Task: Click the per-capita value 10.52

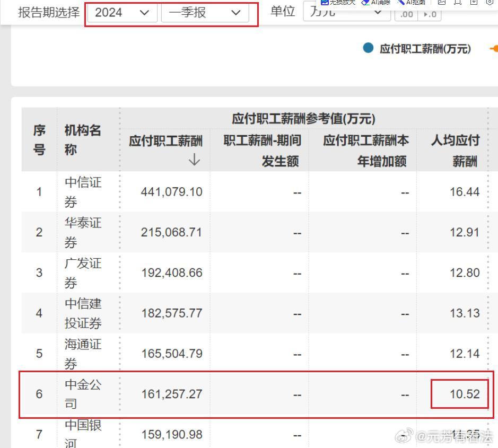Action: [x=465, y=394]
